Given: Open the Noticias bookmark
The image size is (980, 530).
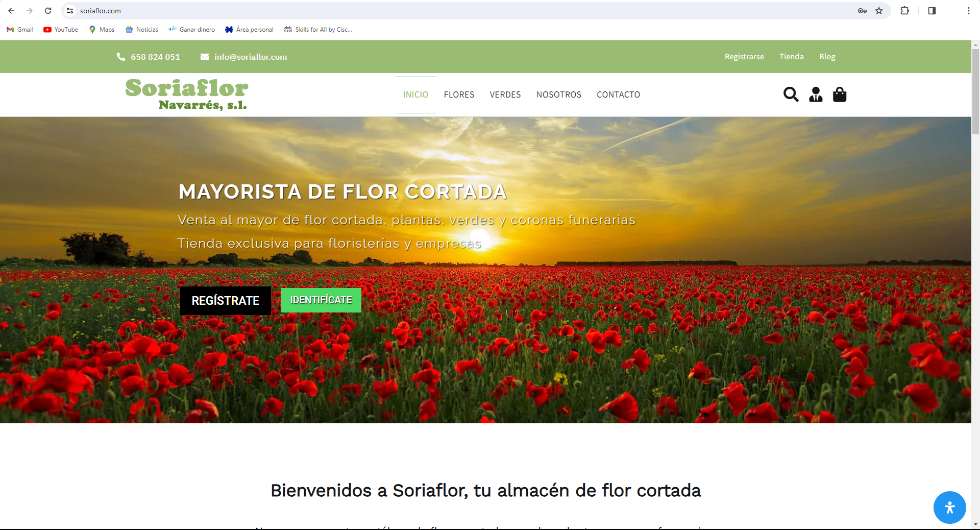Looking at the screenshot, I should 142,30.
